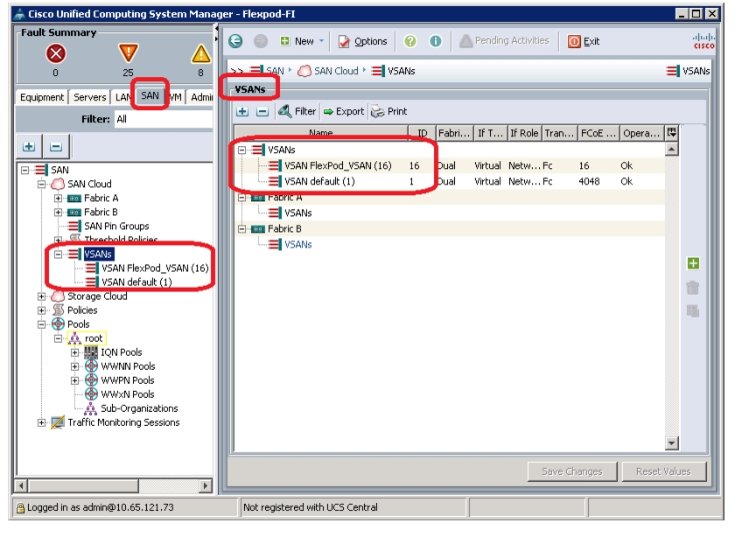Screen dimensions: 756x544
Task: Click the major faults orange icon
Action: [129, 53]
